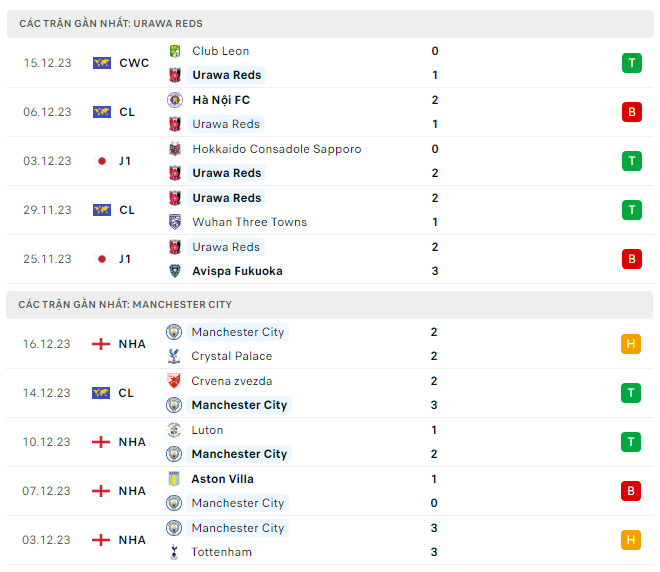Click the Luton team crest

pyautogui.click(x=174, y=430)
